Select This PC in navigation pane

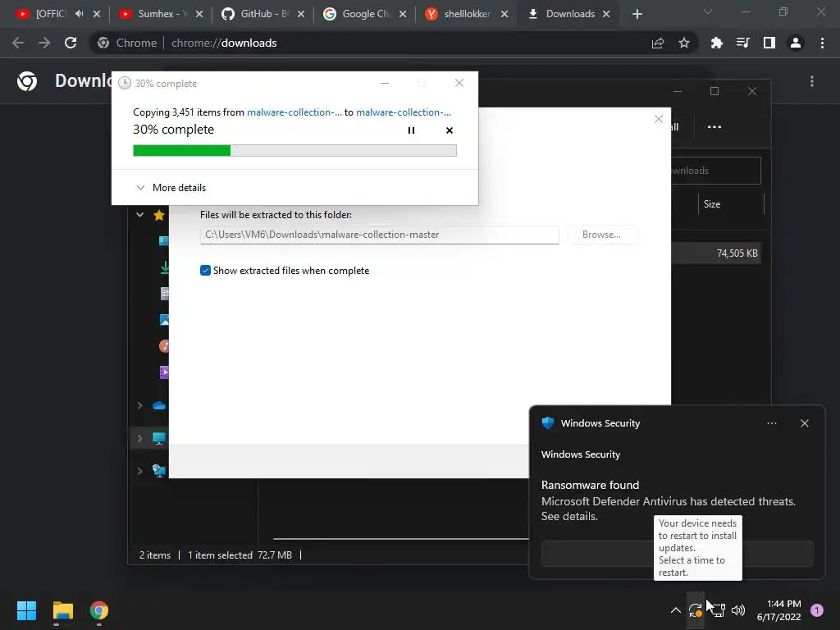(x=159, y=438)
